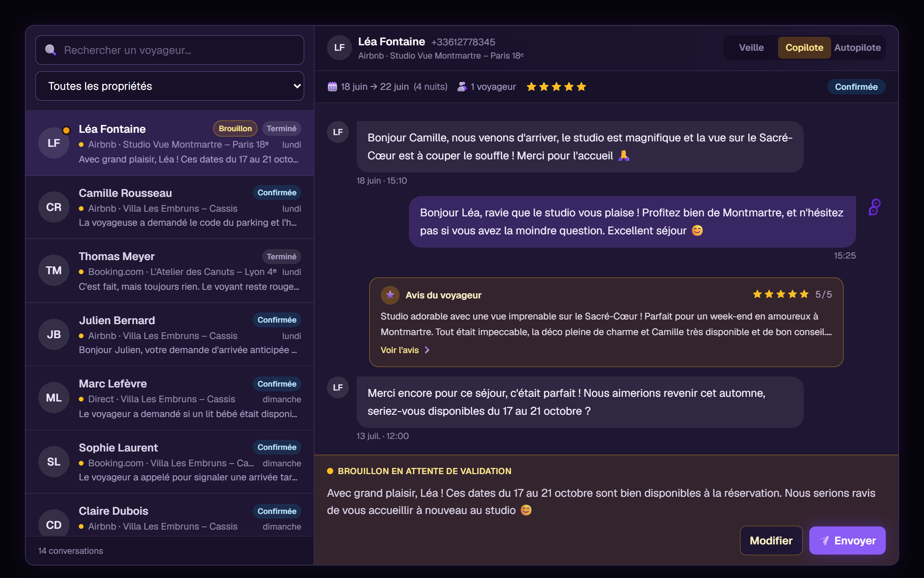This screenshot has width=924, height=578.
Task: Click the 5/5 star rating in the review card
Action: tap(792, 294)
